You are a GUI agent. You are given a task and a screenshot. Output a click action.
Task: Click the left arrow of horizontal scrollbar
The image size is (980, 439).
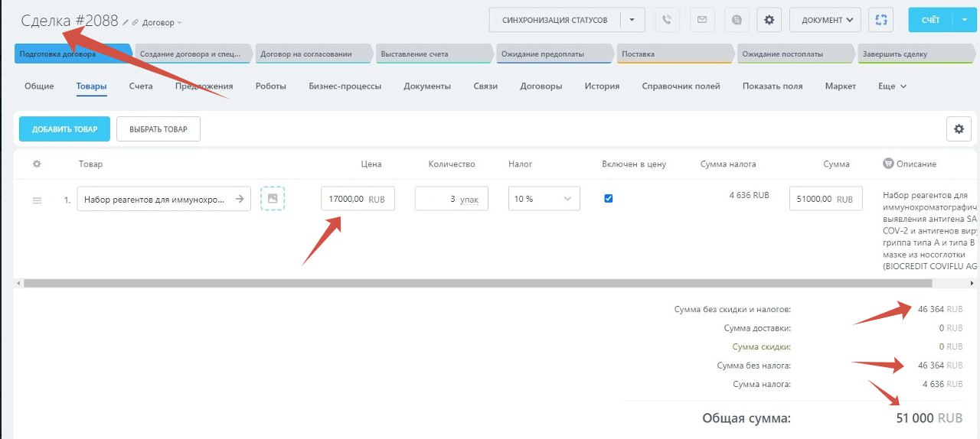point(18,283)
